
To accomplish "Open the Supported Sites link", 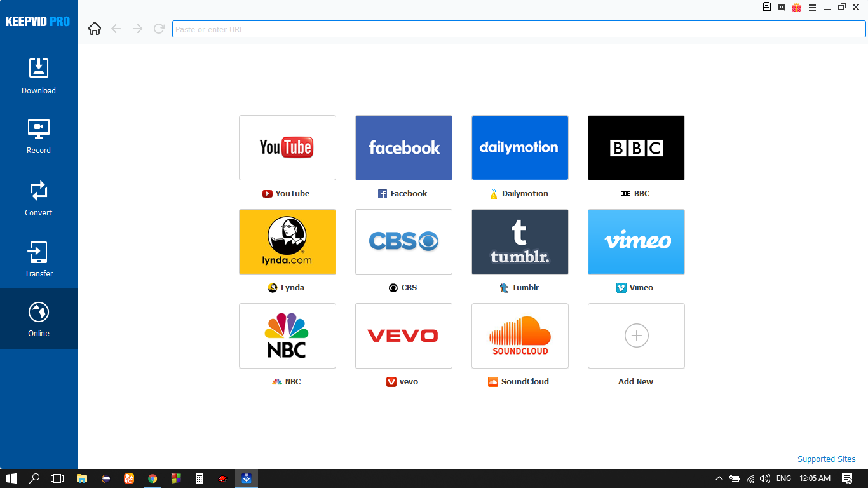I will tap(826, 459).
